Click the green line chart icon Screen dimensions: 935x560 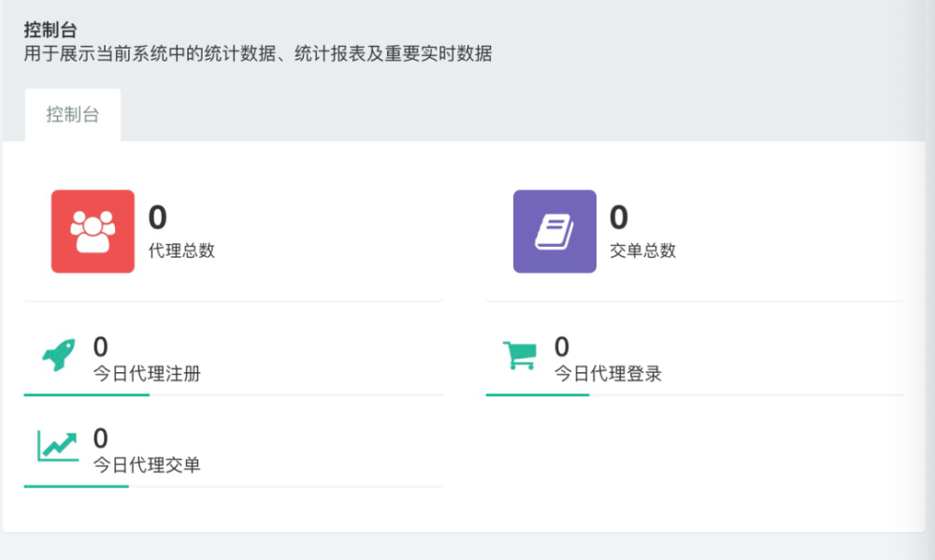(x=58, y=446)
